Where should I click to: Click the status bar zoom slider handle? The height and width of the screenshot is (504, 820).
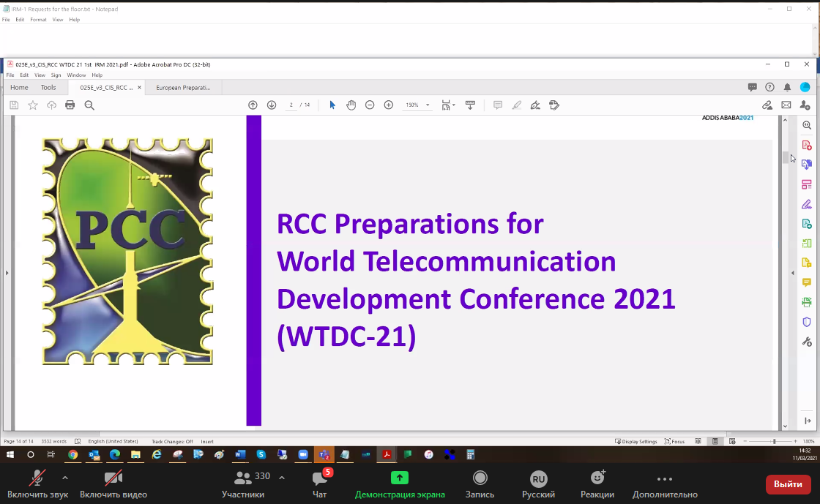point(775,441)
